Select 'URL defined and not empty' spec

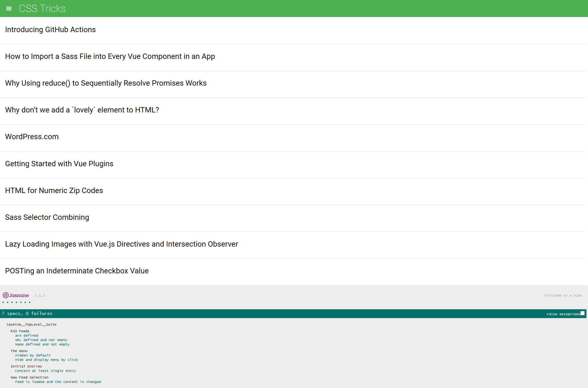tap(41, 340)
